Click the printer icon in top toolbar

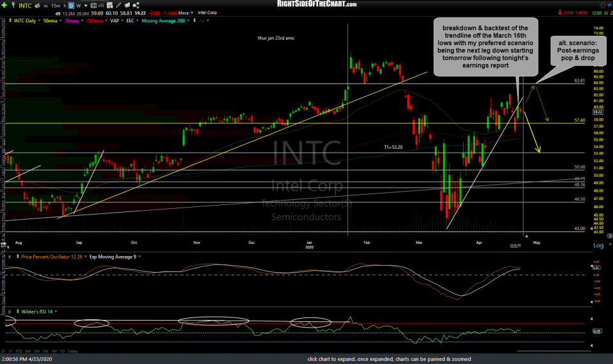click(38, 6)
